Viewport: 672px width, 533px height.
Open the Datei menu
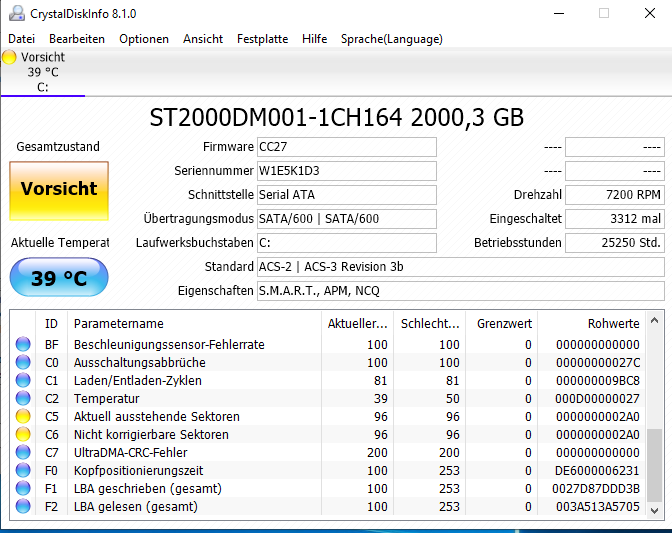pos(21,39)
